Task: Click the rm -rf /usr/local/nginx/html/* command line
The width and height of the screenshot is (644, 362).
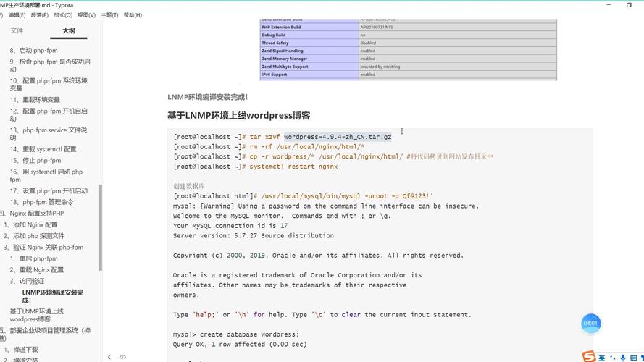Action: (x=269, y=146)
